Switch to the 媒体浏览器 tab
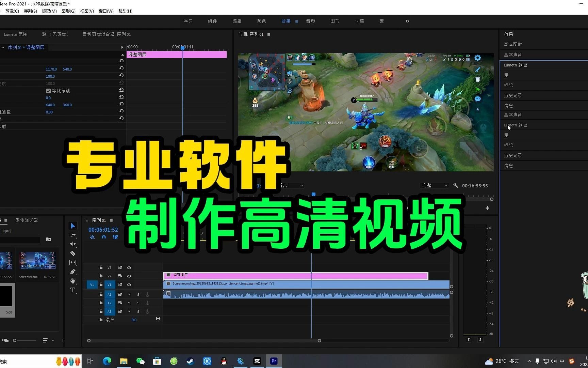588x368 pixels. (x=27, y=220)
